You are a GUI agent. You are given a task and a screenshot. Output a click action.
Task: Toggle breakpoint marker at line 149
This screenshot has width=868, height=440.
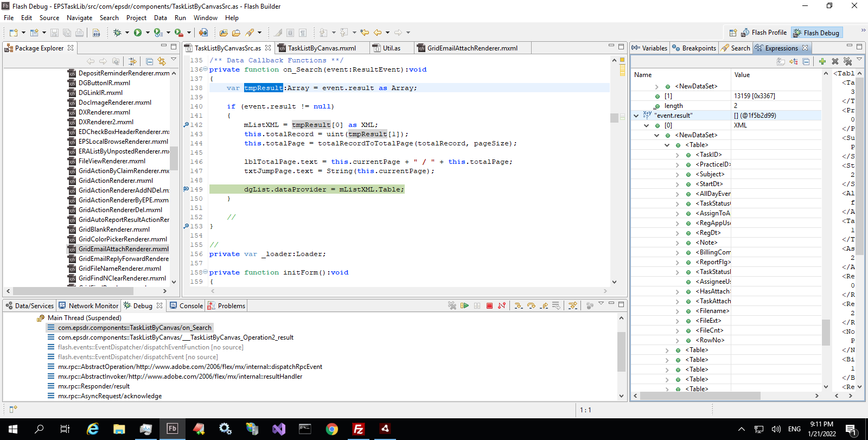[x=186, y=189]
